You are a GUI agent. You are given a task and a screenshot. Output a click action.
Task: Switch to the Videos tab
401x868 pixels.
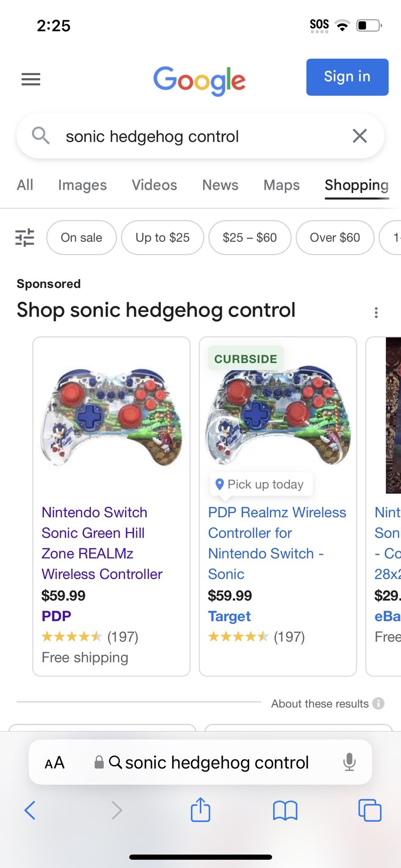[x=154, y=185]
